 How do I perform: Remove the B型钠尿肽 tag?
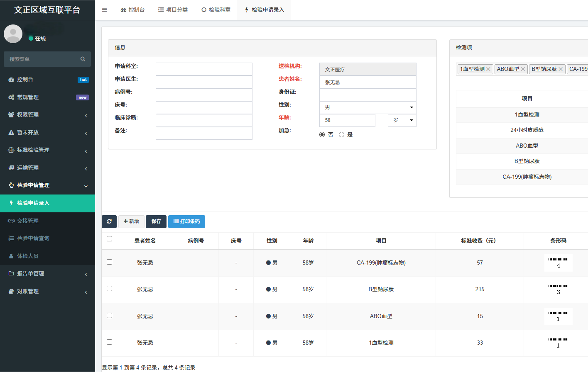click(x=561, y=69)
